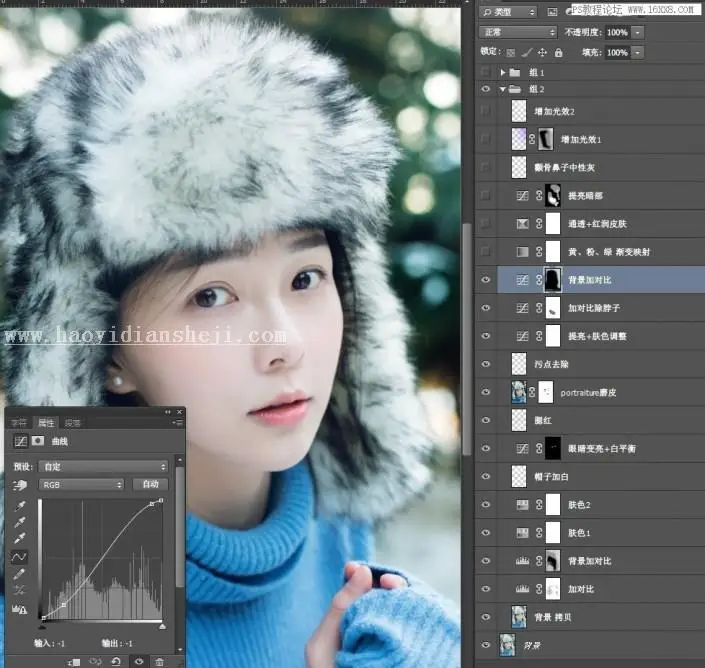Hide the 污点去除 layer
Screen dimensions: 705x668
(x=486, y=364)
